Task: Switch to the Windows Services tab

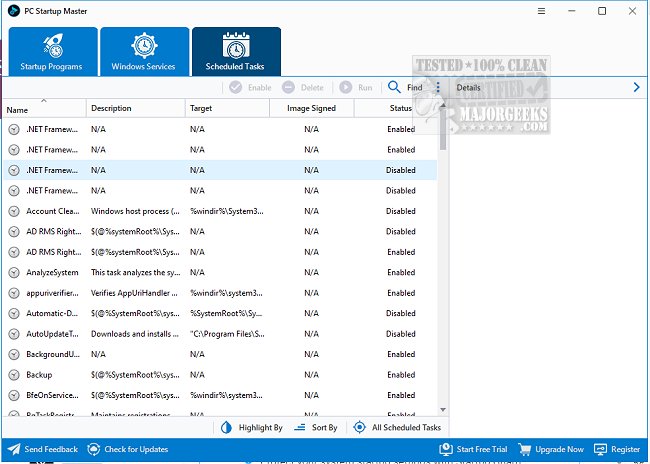Action: [x=144, y=51]
